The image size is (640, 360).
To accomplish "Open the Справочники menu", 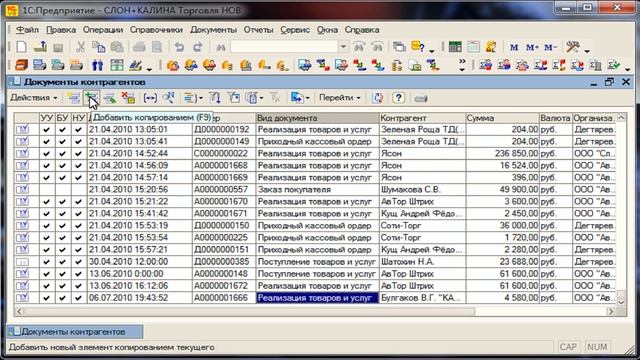I will coord(156,30).
